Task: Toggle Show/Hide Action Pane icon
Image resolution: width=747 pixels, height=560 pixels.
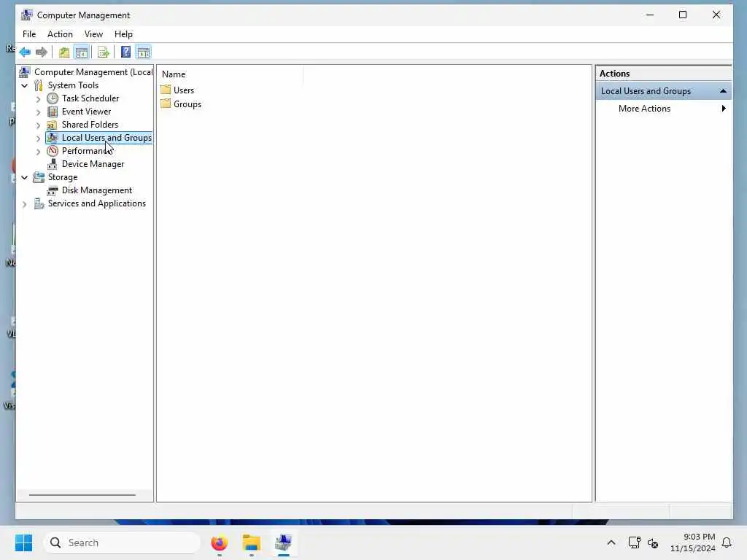Action: (x=144, y=52)
